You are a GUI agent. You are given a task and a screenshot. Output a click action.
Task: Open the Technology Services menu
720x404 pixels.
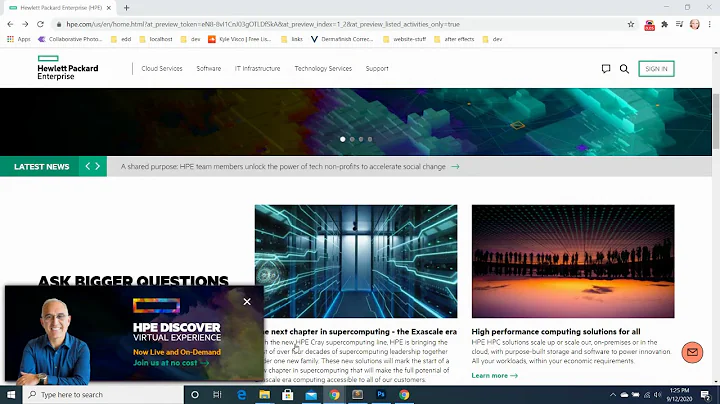point(323,68)
